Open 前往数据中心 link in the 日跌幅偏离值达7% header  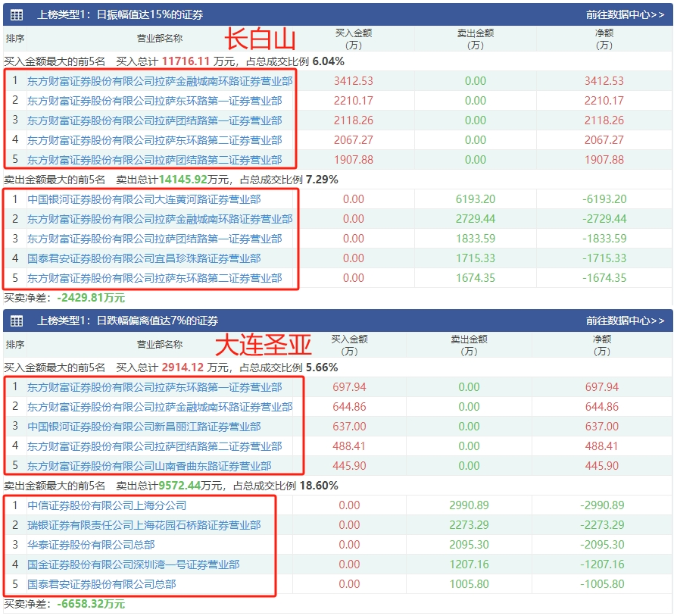625,321
